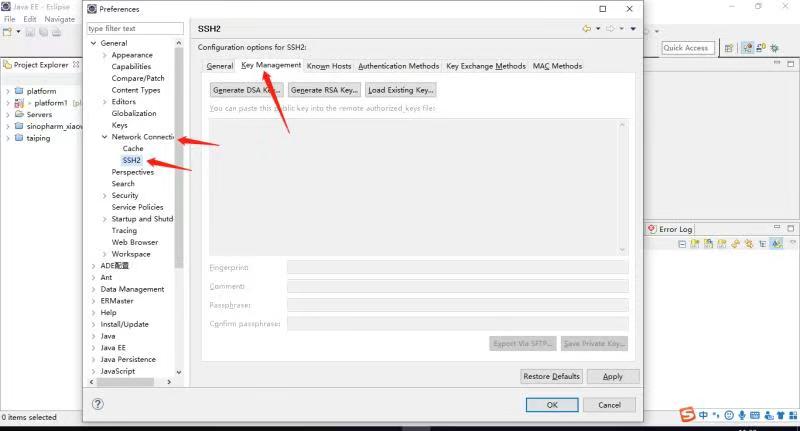
Task: Click the forward arrow in Preferences header
Action: point(610,29)
